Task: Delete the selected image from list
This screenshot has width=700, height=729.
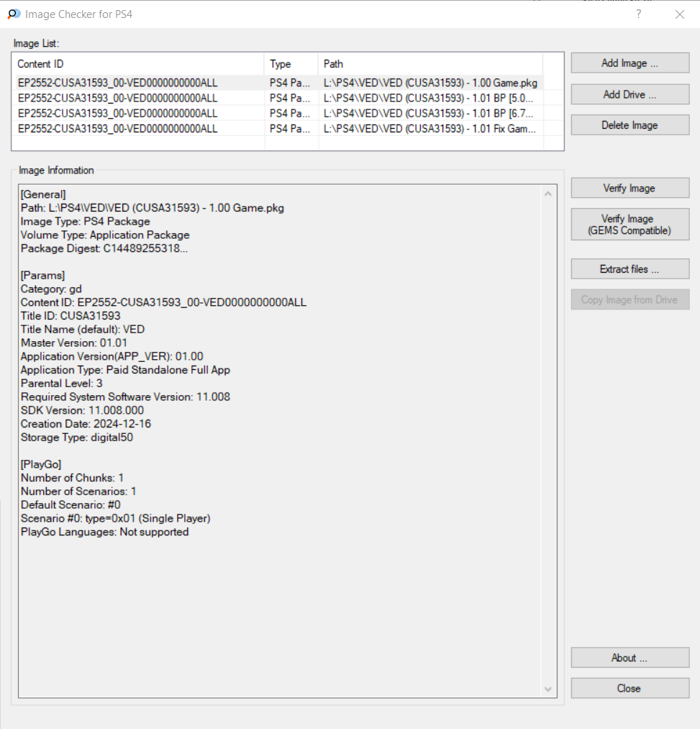Action: [x=629, y=125]
